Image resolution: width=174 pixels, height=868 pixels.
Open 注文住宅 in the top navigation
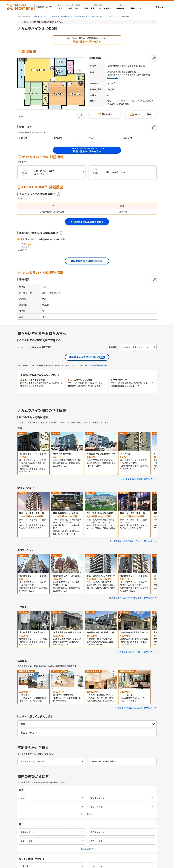click(x=107, y=8)
